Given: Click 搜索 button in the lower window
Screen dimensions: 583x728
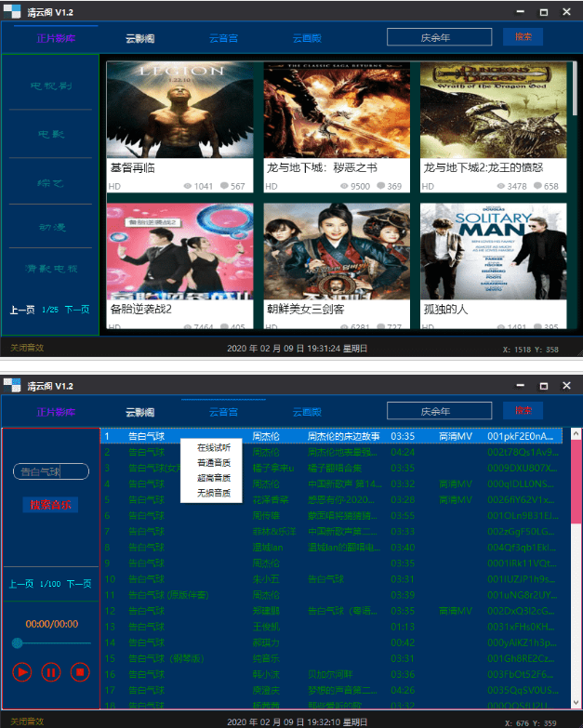Looking at the screenshot, I should (523, 410).
